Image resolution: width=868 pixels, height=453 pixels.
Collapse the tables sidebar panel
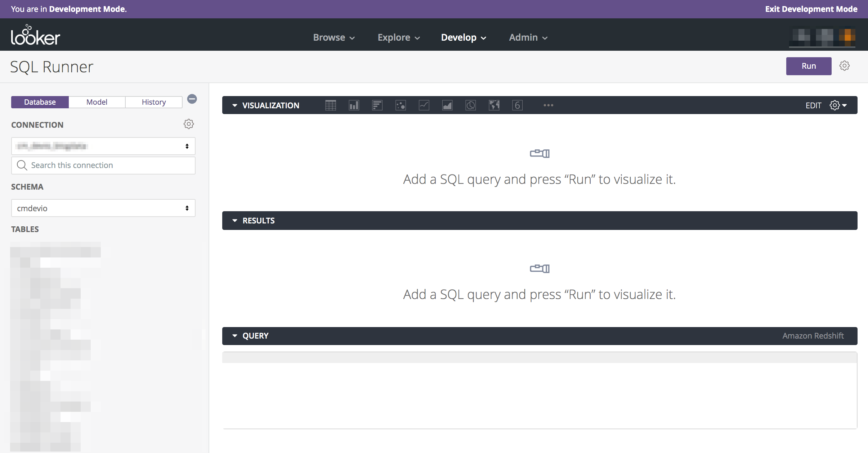[x=192, y=99]
